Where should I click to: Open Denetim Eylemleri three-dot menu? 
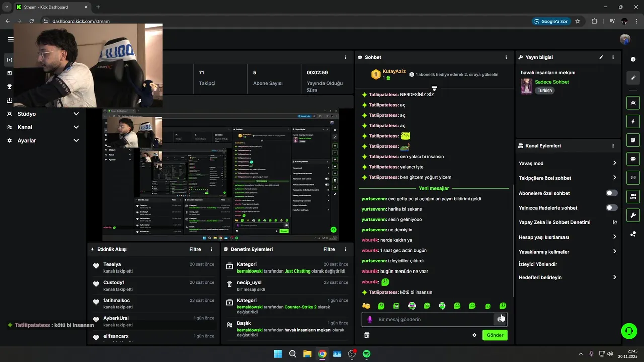tap(345, 249)
